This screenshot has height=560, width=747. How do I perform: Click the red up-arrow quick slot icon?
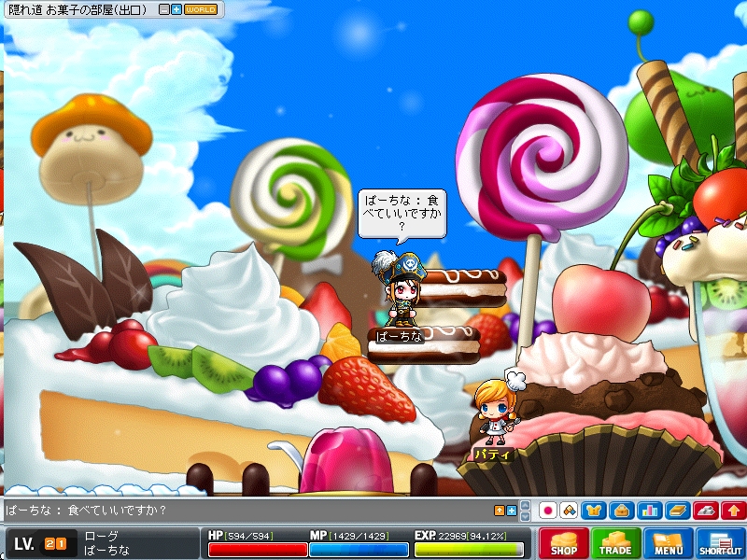733,511
